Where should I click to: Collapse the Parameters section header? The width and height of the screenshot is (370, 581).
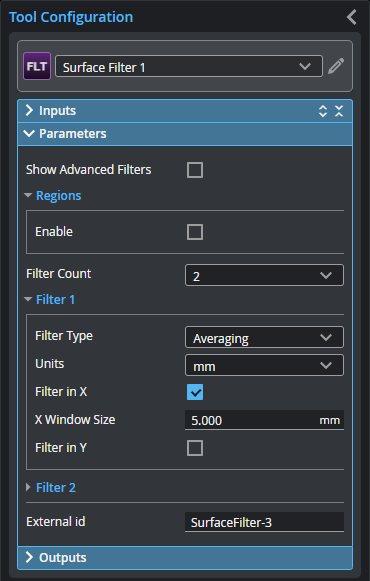point(185,134)
